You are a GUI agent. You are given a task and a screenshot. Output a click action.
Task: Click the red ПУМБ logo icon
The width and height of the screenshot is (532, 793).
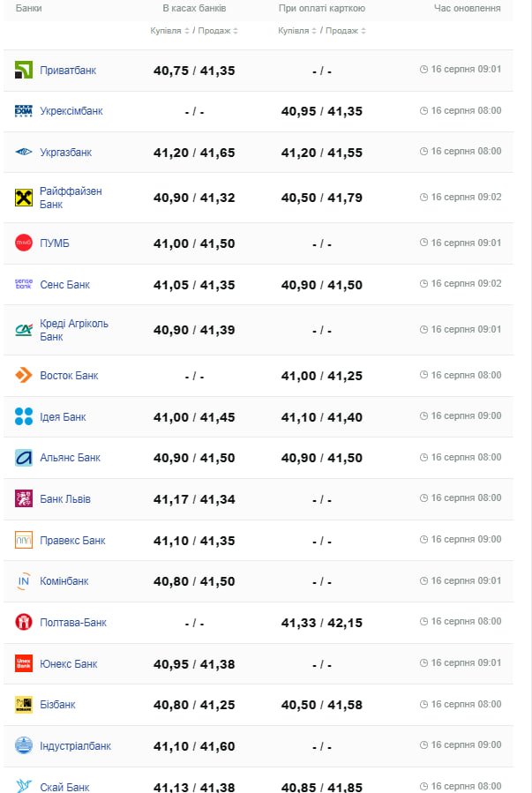click(x=24, y=243)
